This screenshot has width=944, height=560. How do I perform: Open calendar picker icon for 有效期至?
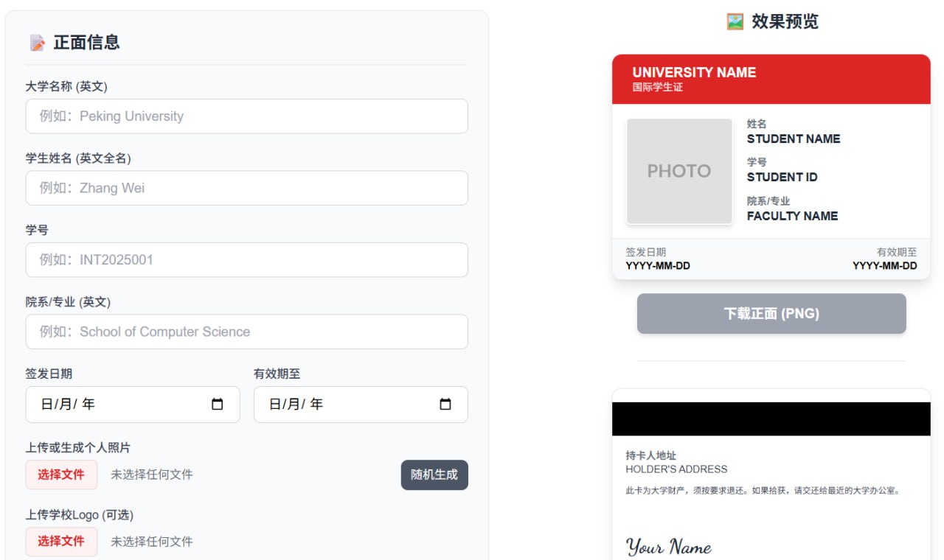click(x=445, y=404)
